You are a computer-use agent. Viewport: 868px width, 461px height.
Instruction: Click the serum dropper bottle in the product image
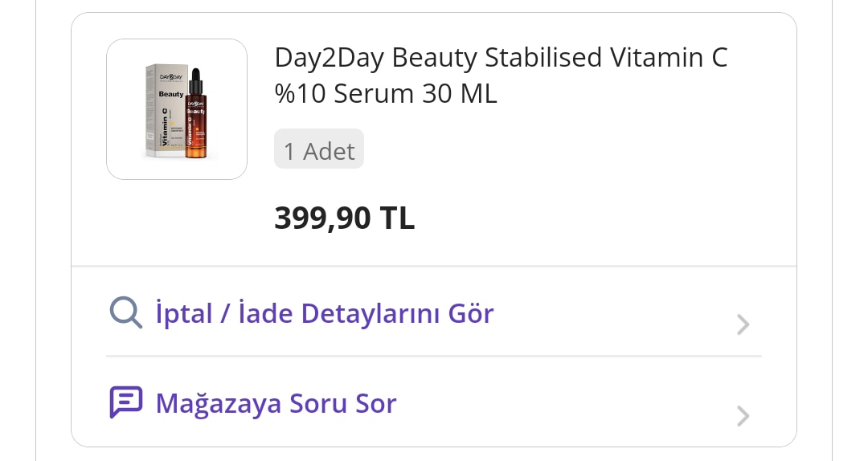(195, 117)
